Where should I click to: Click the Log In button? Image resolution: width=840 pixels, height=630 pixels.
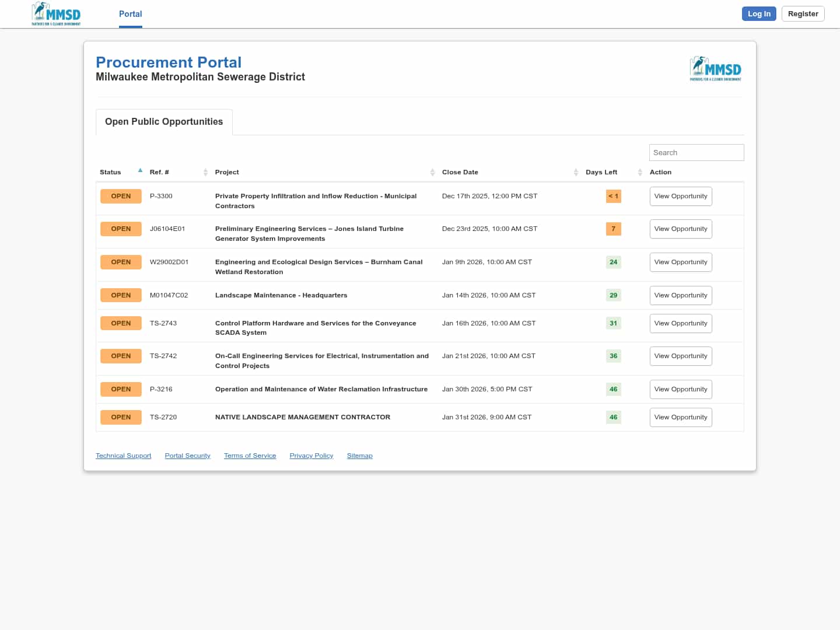pos(758,14)
